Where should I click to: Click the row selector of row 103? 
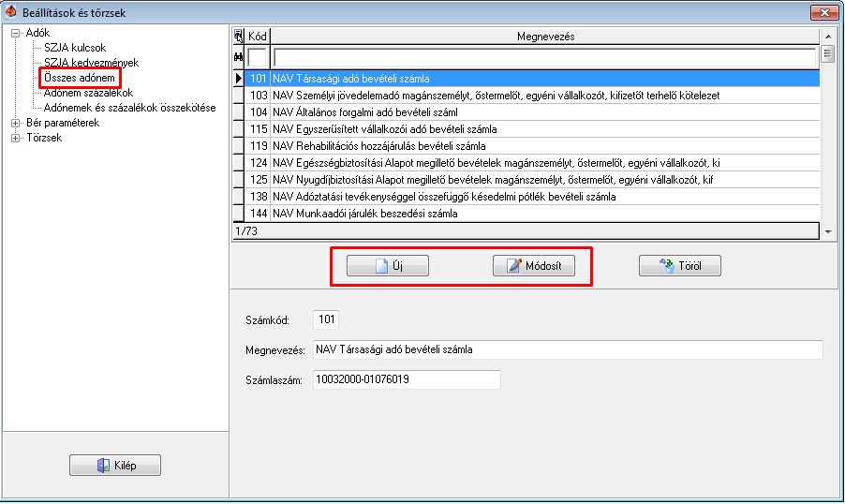pos(238,96)
